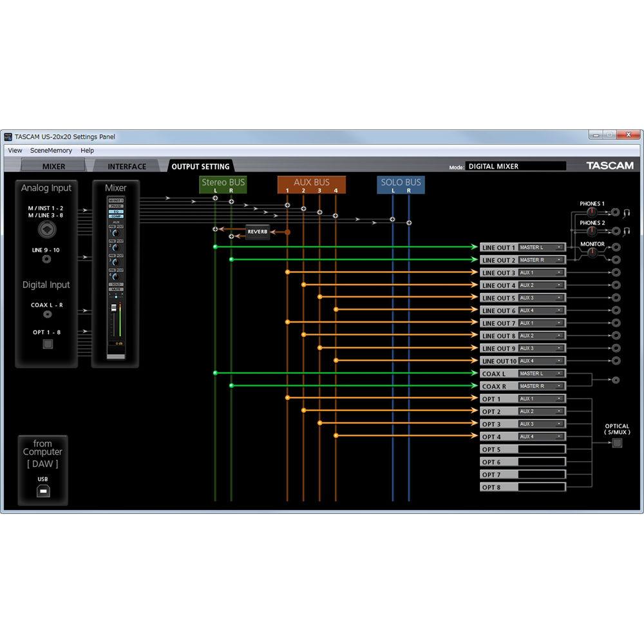Toggle AUX 1 send to PRE
This screenshot has width=644, height=644.
point(113,227)
